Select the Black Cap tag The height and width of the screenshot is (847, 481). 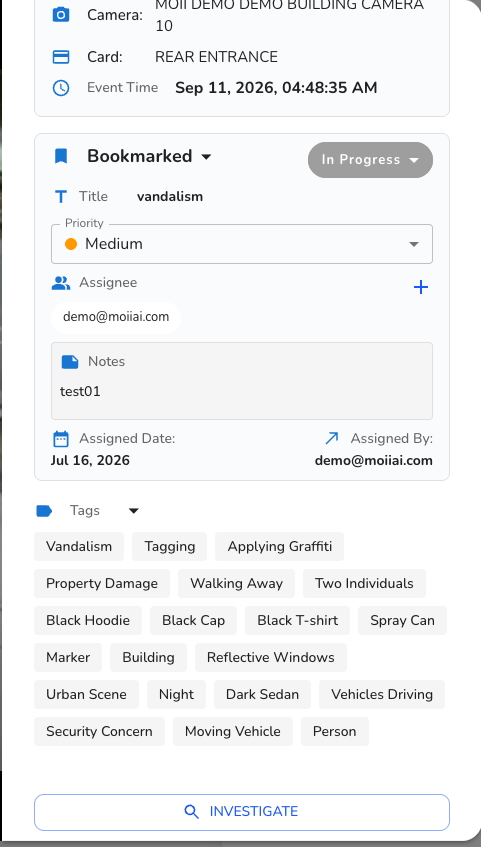(x=193, y=620)
